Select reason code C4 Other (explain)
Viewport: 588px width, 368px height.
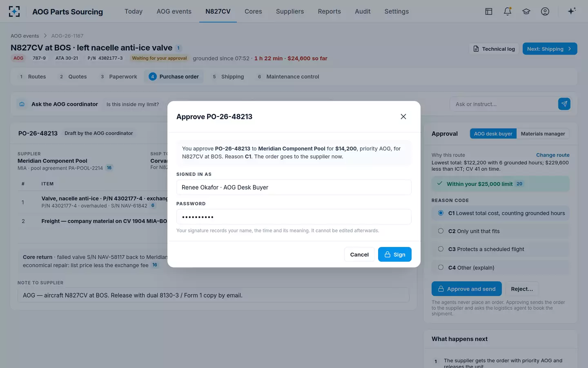click(501, 267)
